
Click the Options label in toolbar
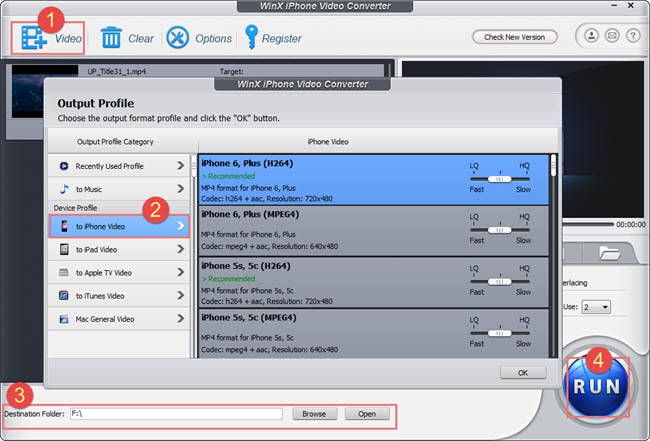[213, 39]
